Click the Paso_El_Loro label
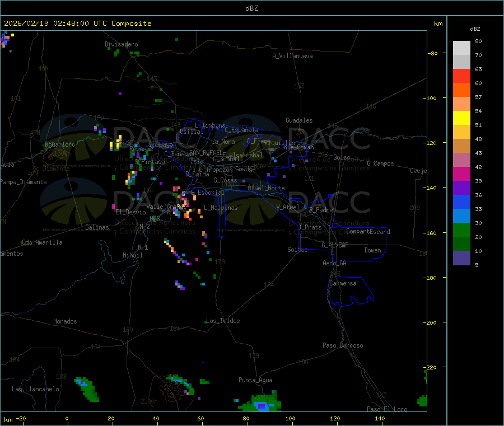 point(387,409)
